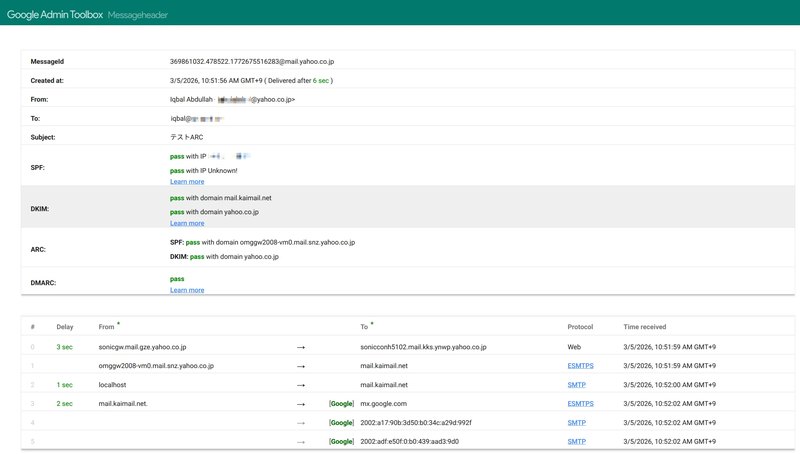Click the subject text テストARC
Screen dimensions: 800x454
[187, 137]
